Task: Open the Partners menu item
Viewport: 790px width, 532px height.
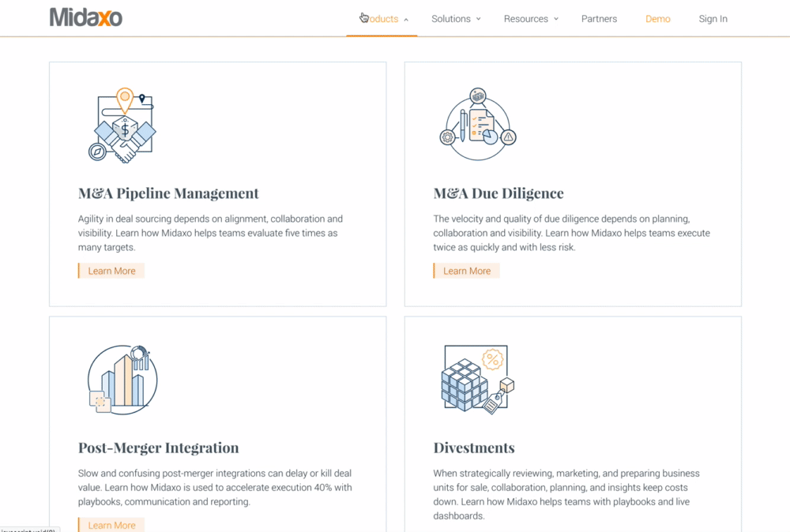Action: [599, 19]
